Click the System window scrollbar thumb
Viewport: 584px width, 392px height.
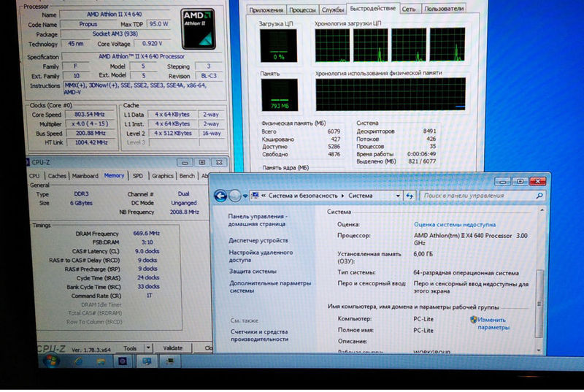tap(539, 304)
